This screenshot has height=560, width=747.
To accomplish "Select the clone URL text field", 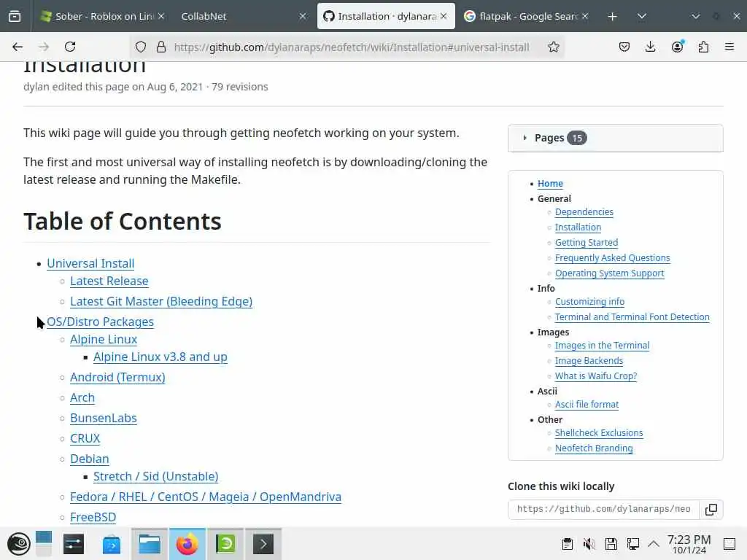I will pos(603,510).
